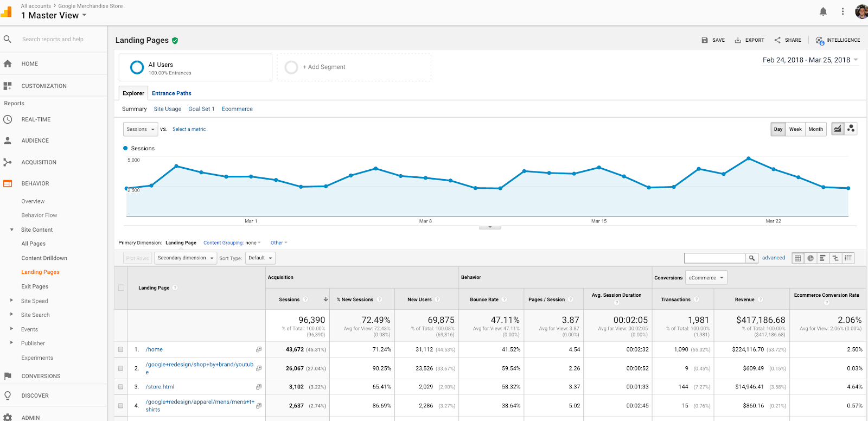Switch to motion chart view
The image size is (868, 421).
[851, 129]
